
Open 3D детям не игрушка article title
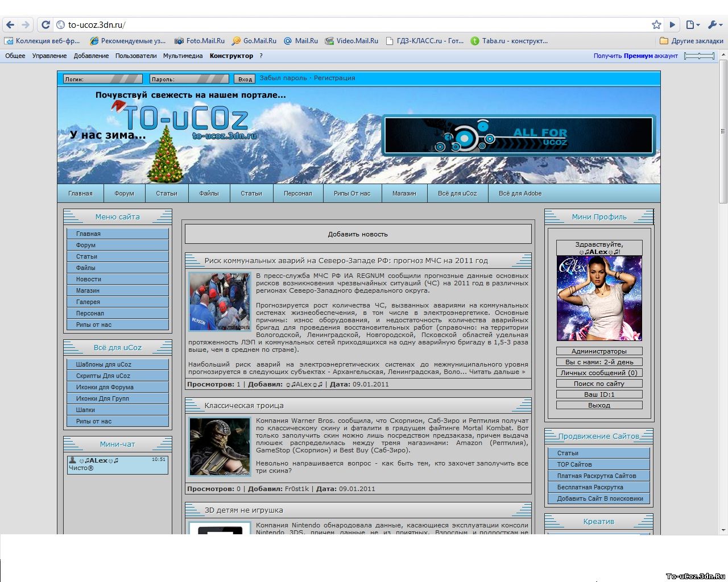coord(244,510)
